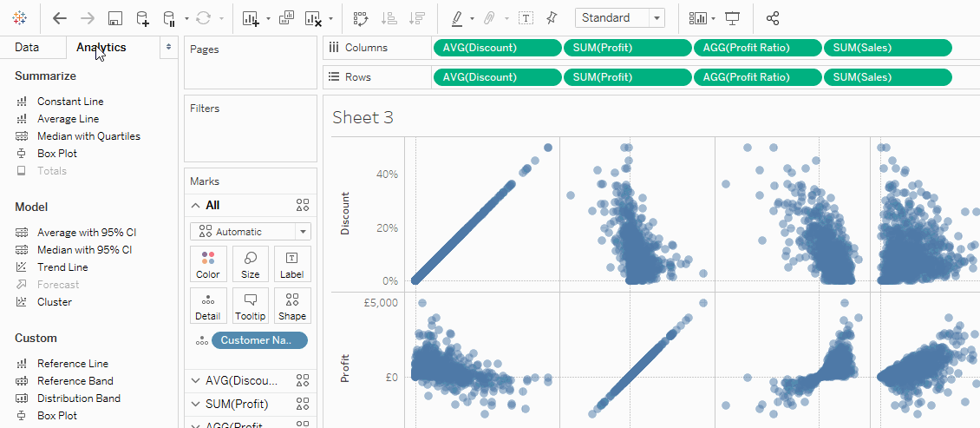Image resolution: width=980 pixels, height=428 pixels.
Task: Expand the SUM(Profit) marks card section
Action: tap(196, 404)
